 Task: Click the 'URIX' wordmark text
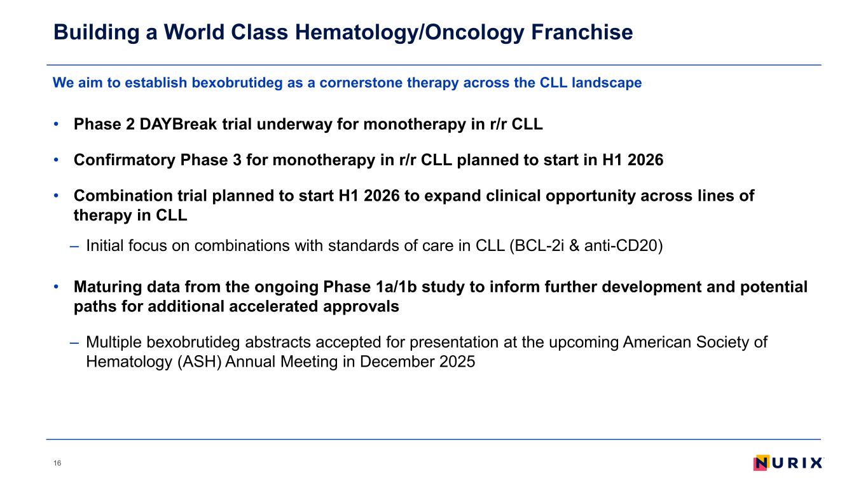(x=799, y=463)
